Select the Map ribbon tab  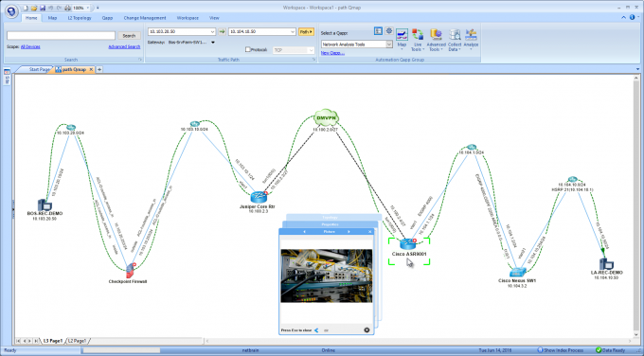52,18
